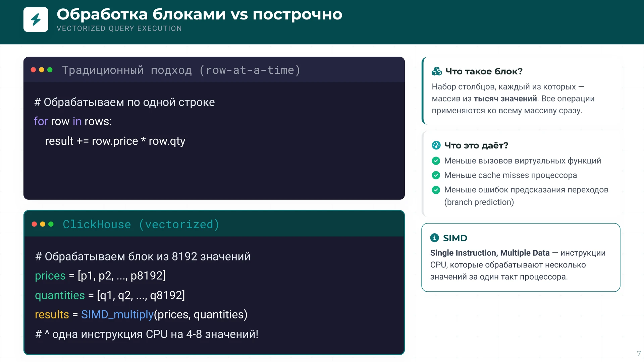Click code line 'quantities = [q1, q2, ..., q8192]'
The height and width of the screenshot is (362, 644).
point(110,295)
